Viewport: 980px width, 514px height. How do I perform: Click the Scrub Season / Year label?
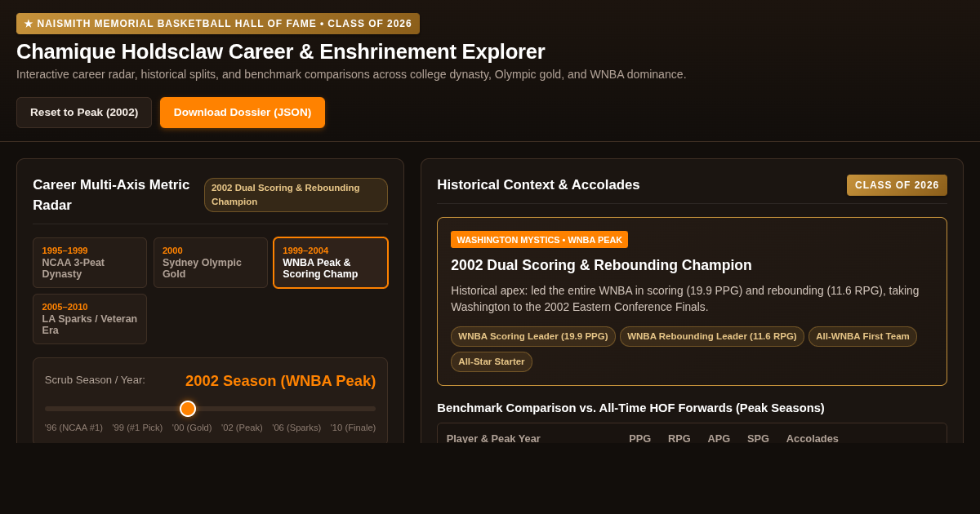[x=95, y=379]
